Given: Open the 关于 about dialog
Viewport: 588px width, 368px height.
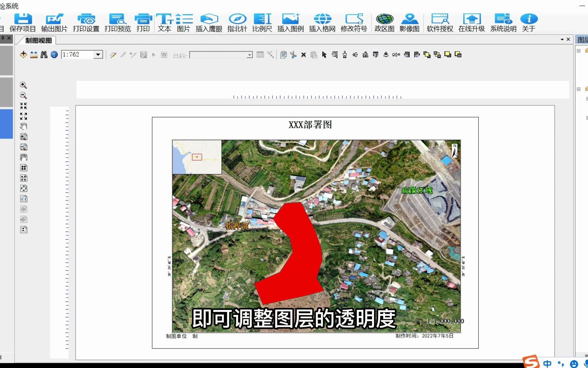Looking at the screenshot, I should 529,22.
